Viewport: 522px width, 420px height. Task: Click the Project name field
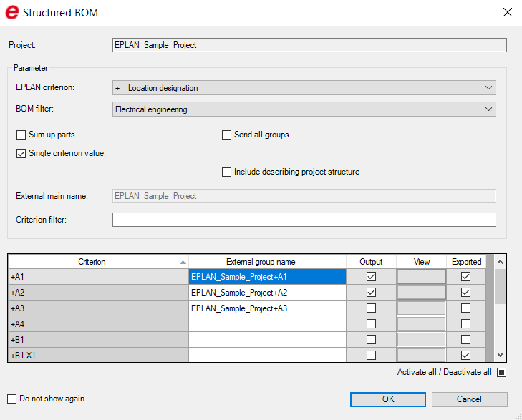tap(309, 45)
